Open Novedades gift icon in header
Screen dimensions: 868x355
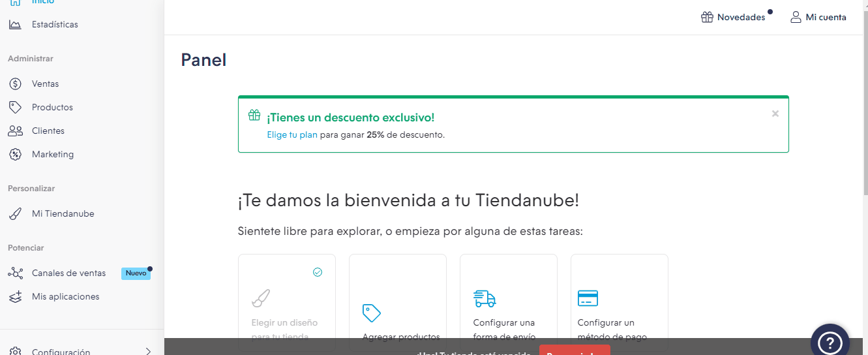(x=707, y=18)
